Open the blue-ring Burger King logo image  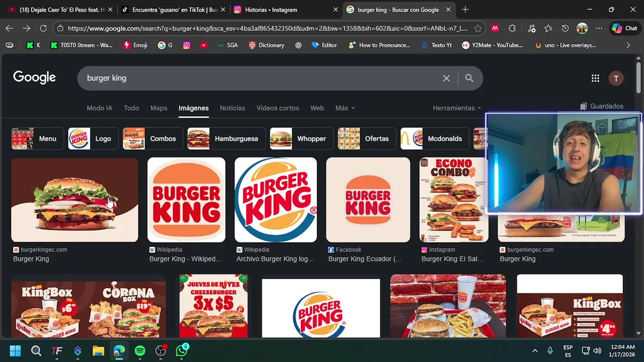(276, 200)
